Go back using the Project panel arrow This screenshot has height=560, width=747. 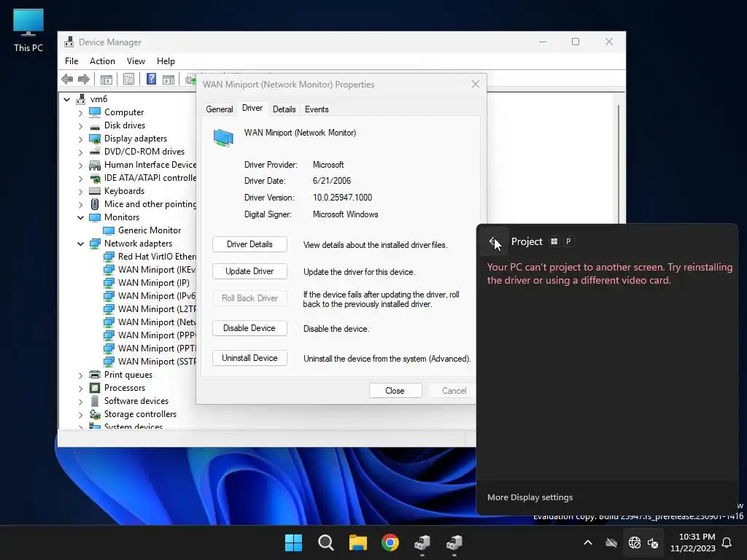[x=494, y=241]
